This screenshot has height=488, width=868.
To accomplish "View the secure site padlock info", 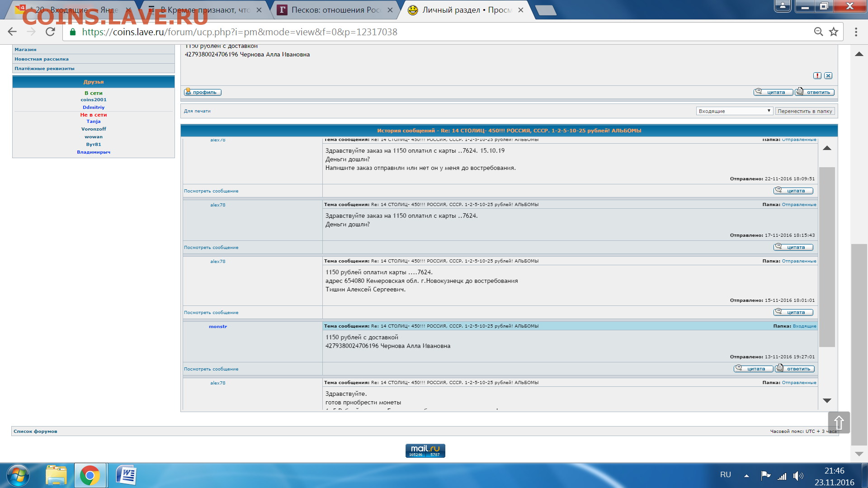I will coord(72,32).
